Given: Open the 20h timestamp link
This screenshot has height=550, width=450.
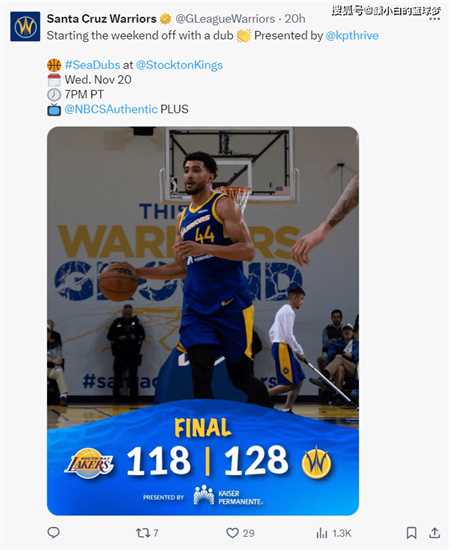Looking at the screenshot, I should pyautogui.click(x=295, y=19).
